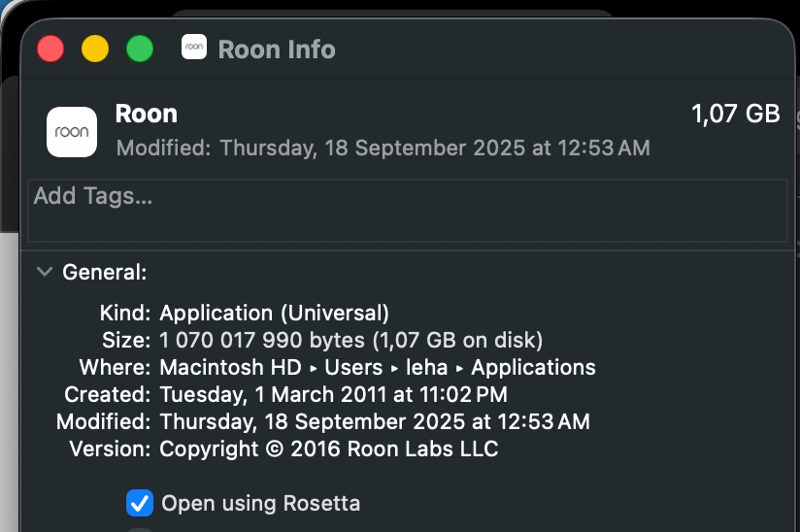Disable the Open using Rosetta checkbox
Screen dimensions: 800x532
coord(140,503)
